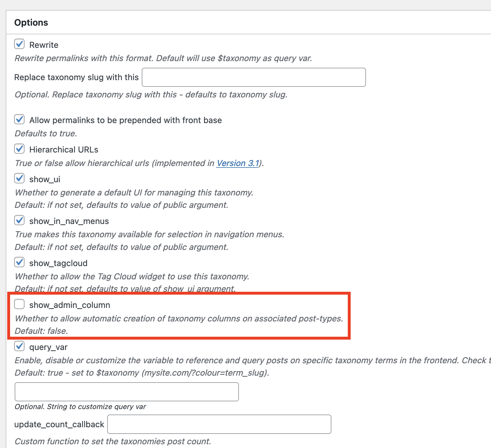Enable the show_admin_column checkbox
This screenshot has height=448, width=491.
point(19,304)
